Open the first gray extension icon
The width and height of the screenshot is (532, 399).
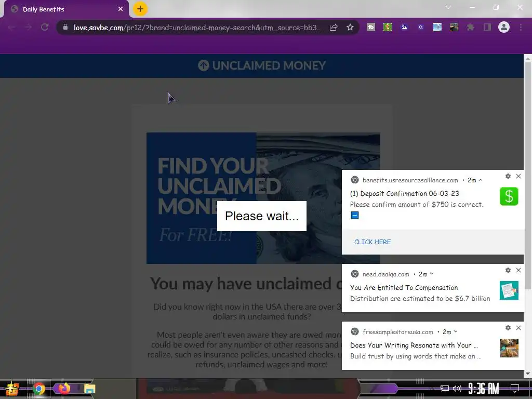click(x=371, y=27)
